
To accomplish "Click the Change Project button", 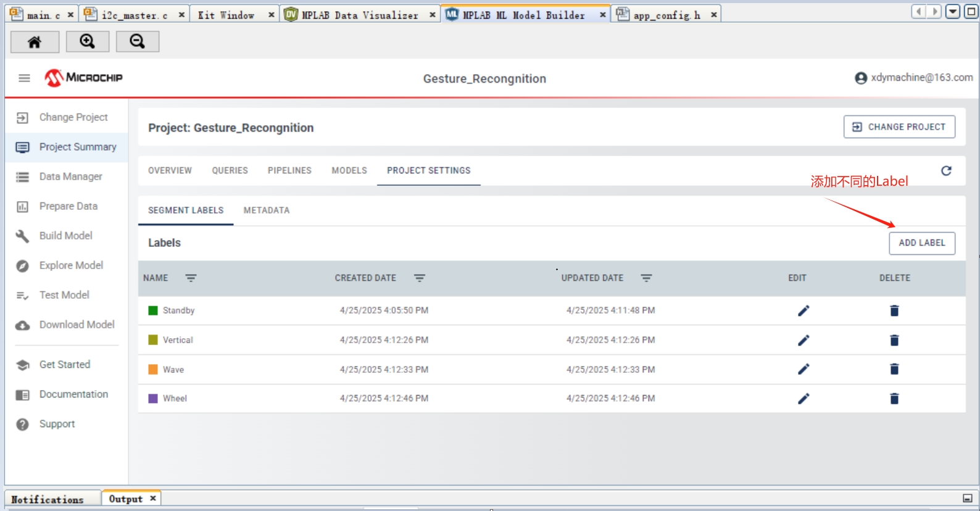I will (x=899, y=127).
